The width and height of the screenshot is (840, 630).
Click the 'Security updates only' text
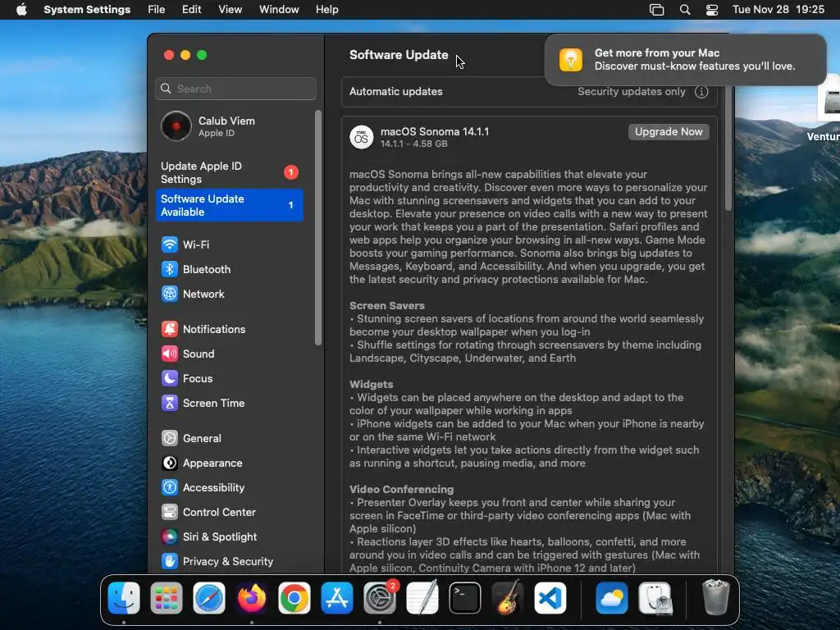click(632, 92)
